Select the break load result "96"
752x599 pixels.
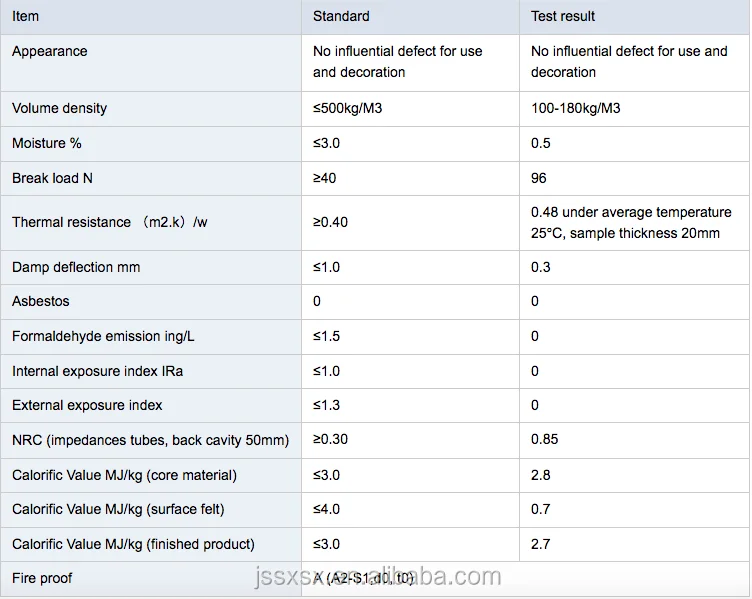click(539, 178)
